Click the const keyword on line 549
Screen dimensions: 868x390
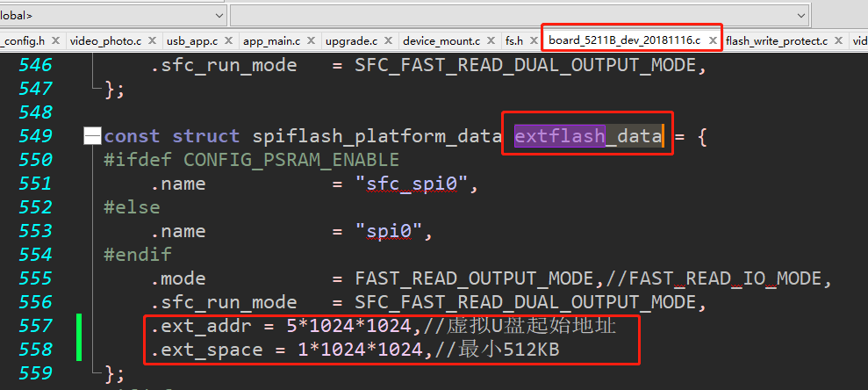pyautogui.click(x=133, y=136)
